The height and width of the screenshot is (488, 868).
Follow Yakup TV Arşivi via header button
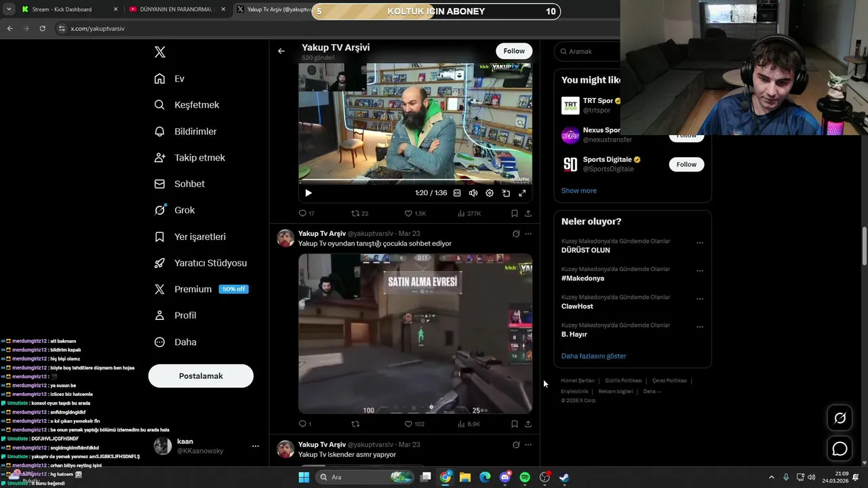click(x=514, y=51)
